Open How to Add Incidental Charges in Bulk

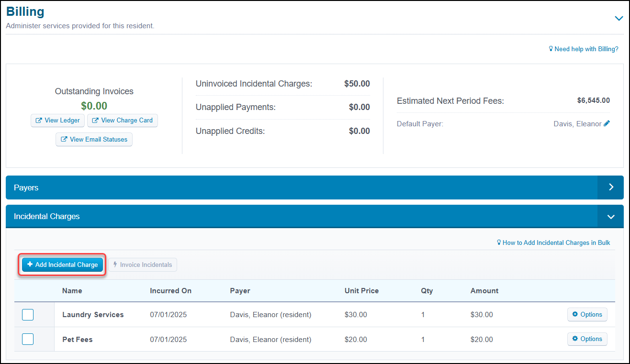pyautogui.click(x=553, y=243)
